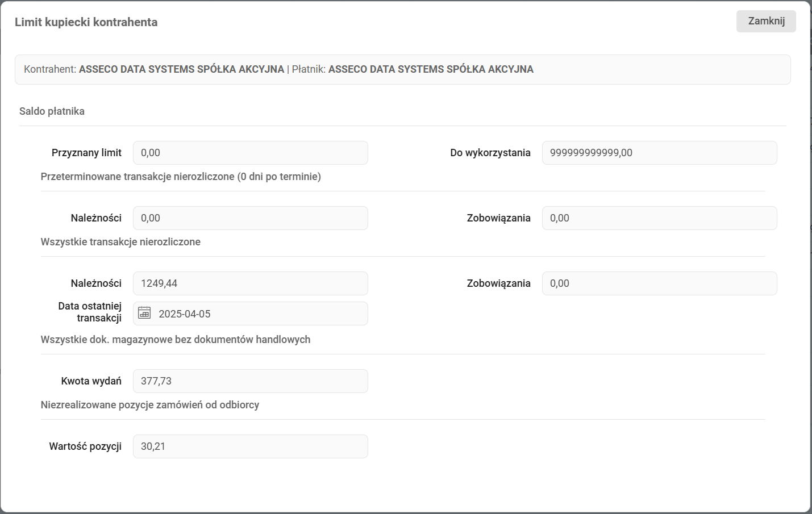The width and height of the screenshot is (812, 514).
Task: Open the calendar icon for last transaction date
Action: tap(145, 313)
